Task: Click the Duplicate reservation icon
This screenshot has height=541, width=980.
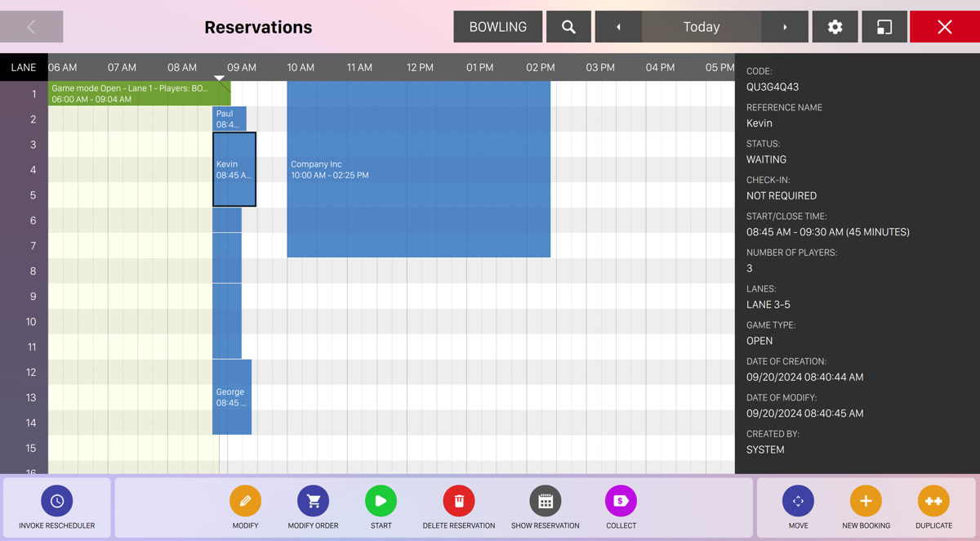Action: [x=933, y=501]
